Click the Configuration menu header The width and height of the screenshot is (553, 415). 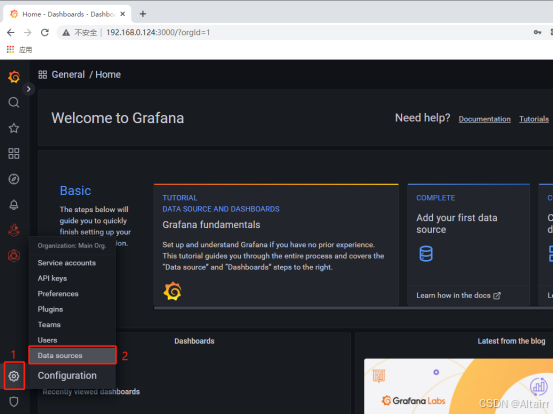[67, 376]
